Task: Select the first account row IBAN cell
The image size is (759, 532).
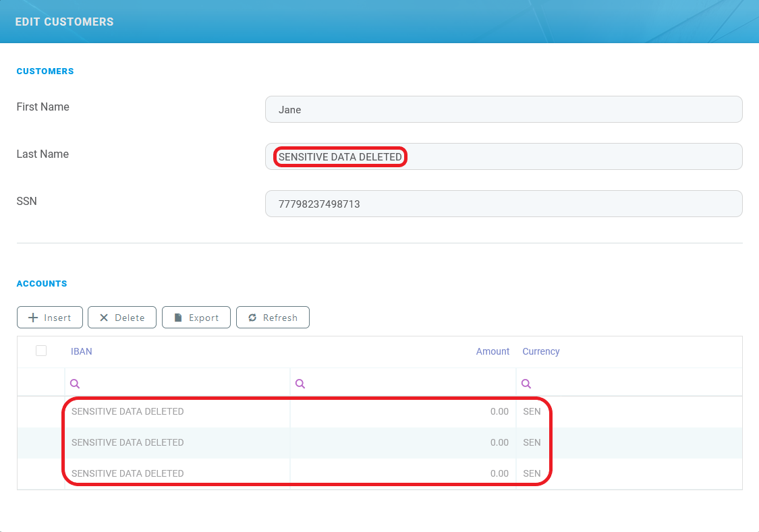Action: [x=128, y=411]
